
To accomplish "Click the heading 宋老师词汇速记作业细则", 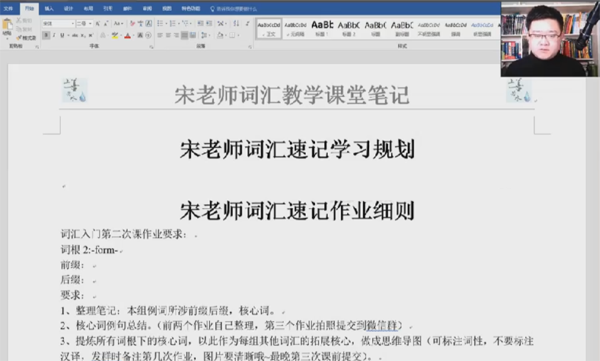I will coord(297,211).
